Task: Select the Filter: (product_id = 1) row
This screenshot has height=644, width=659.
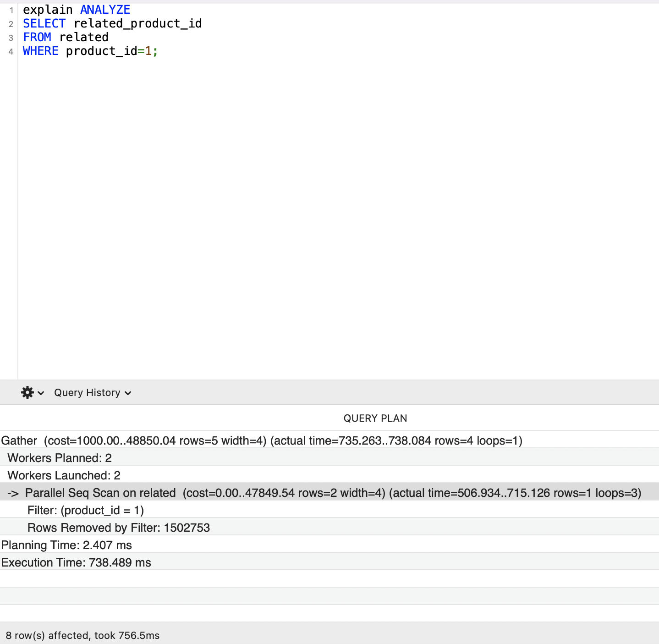Action: pos(329,510)
